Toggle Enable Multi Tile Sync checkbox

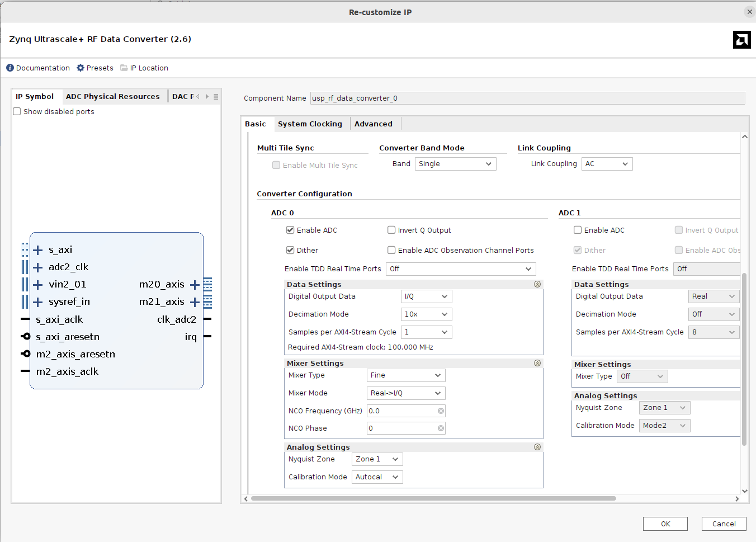(276, 165)
